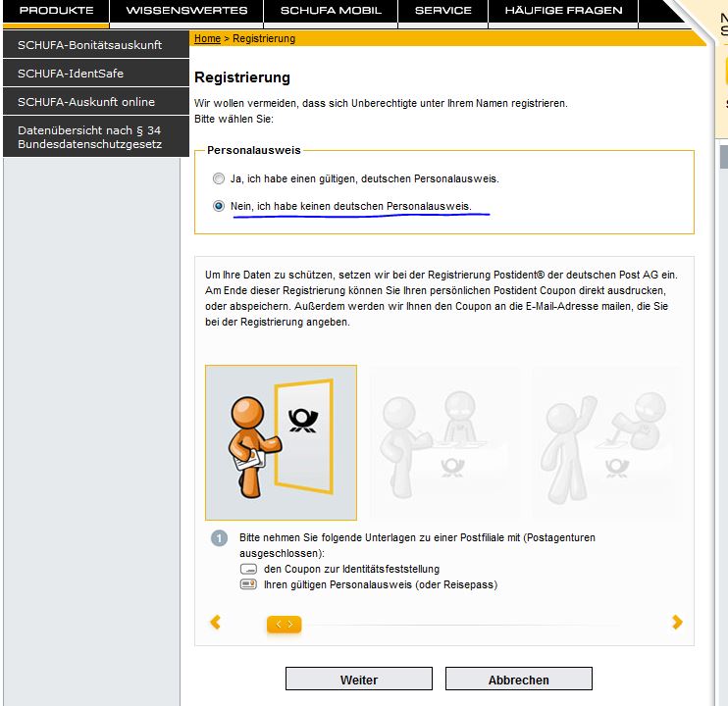Viewport: 728px width, 706px height.
Task: Click the coupon icon in the document list
Action: tap(248, 569)
